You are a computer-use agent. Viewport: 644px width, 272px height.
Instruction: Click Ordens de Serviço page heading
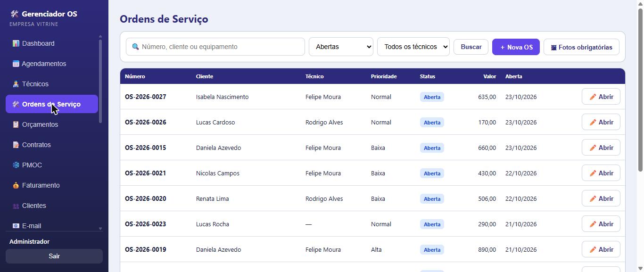pos(164,19)
